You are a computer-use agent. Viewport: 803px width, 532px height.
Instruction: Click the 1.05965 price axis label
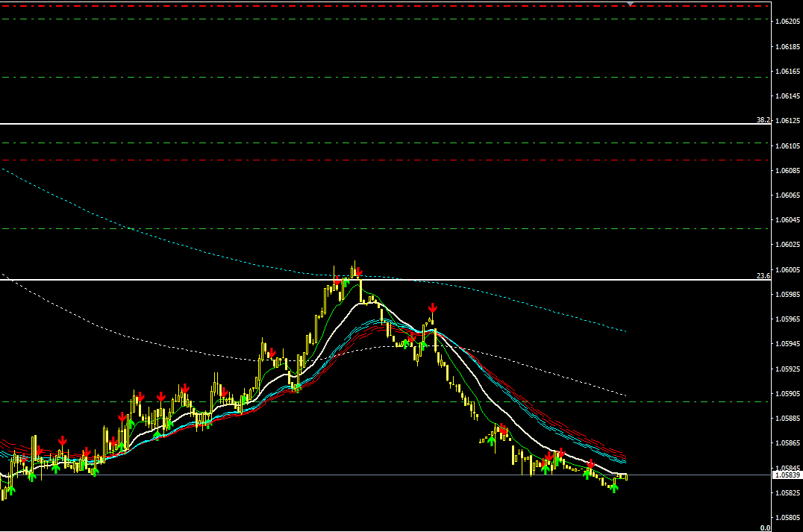pos(787,319)
